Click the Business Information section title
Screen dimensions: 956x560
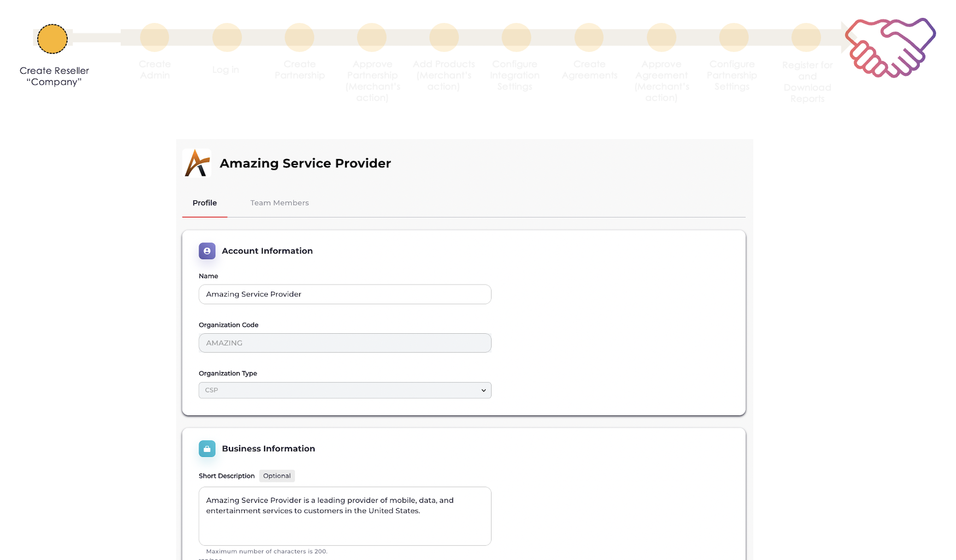268,449
